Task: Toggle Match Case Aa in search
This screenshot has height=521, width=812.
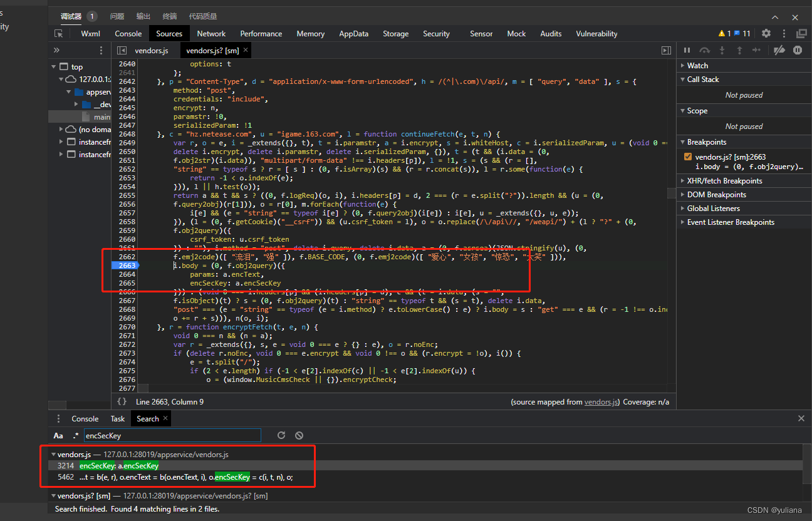Action: point(58,435)
